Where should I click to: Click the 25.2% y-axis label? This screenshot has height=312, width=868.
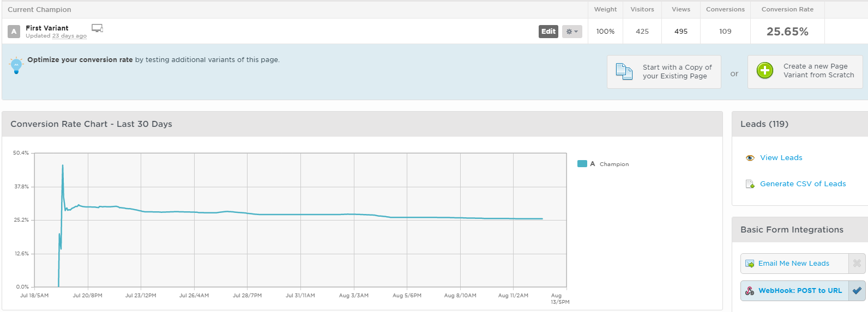[21, 220]
